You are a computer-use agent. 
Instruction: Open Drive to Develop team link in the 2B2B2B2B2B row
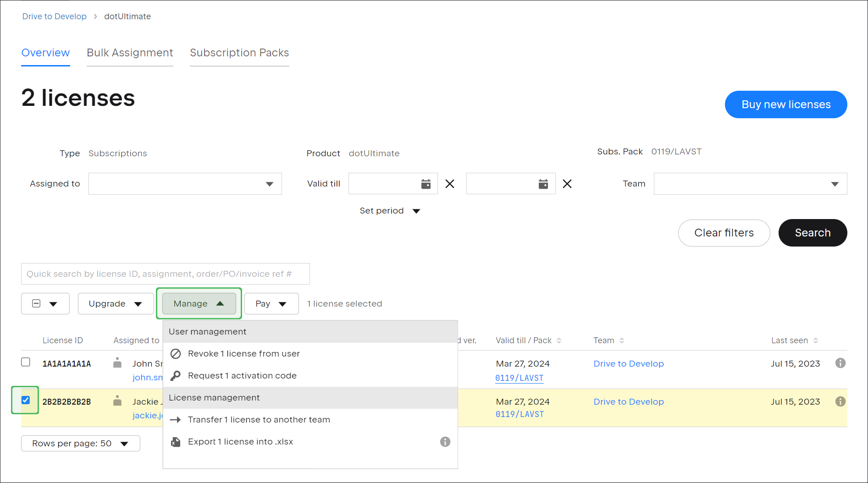[x=629, y=401]
